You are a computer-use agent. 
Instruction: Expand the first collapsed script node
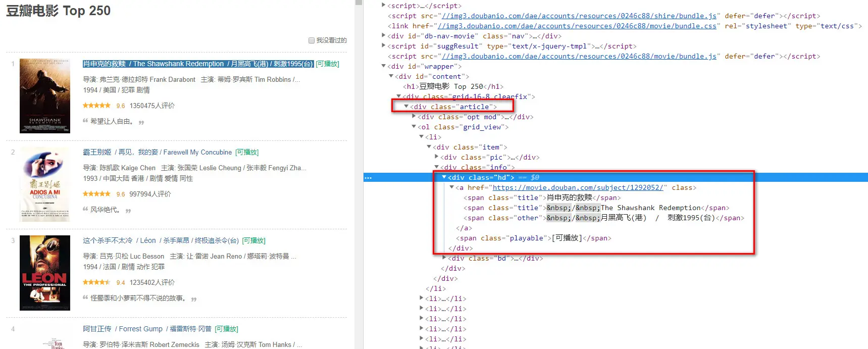(x=383, y=6)
